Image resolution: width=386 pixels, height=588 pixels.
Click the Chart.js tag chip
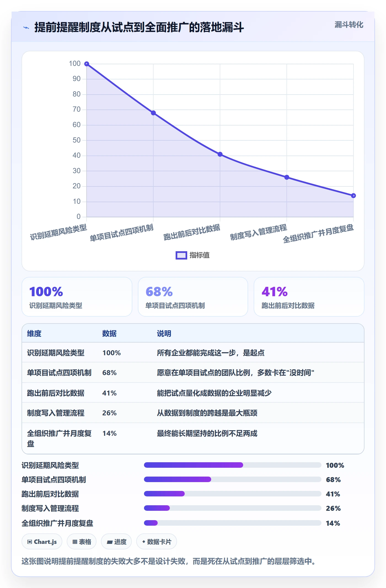coord(42,542)
